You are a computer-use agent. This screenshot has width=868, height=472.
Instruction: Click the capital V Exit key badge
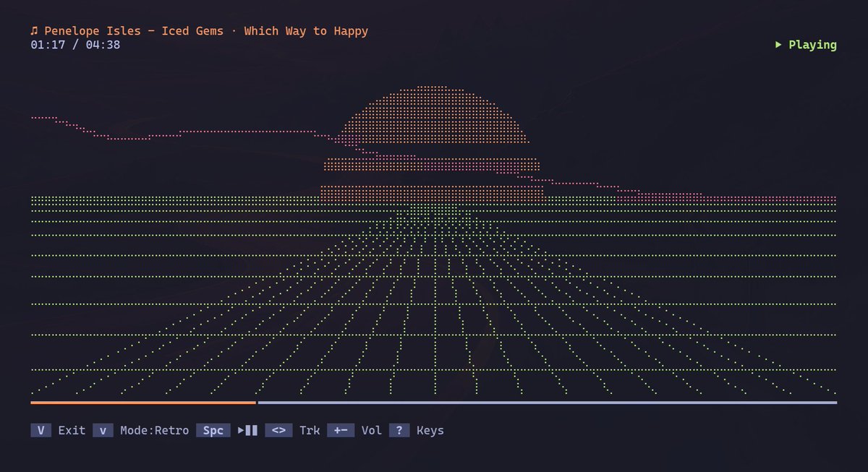(x=41, y=431)
